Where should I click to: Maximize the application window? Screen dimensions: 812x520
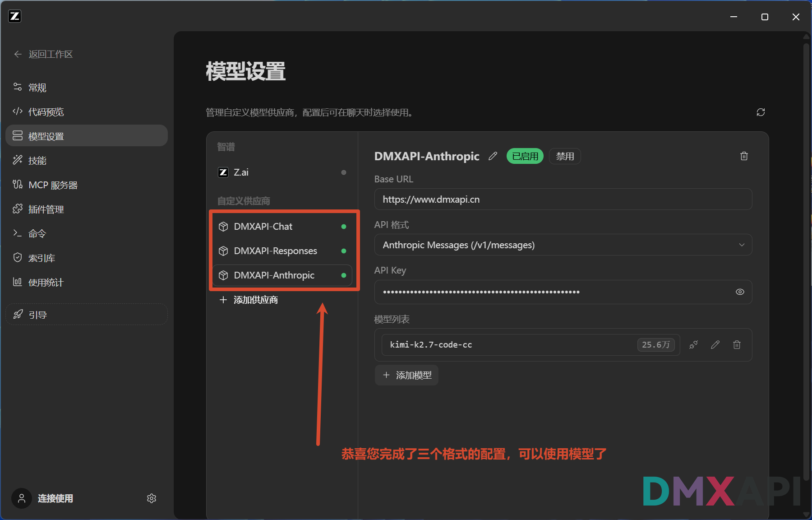click(x=765, y=17)
